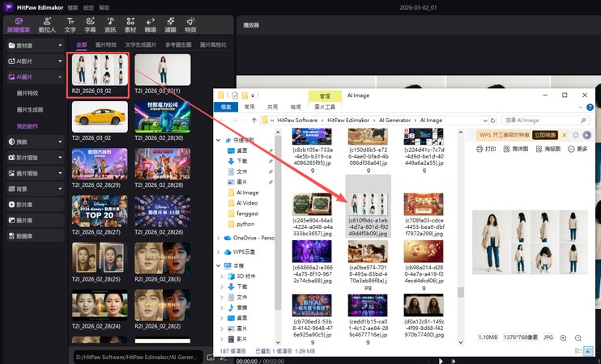Zoom in on the preview image

[563, 338]
